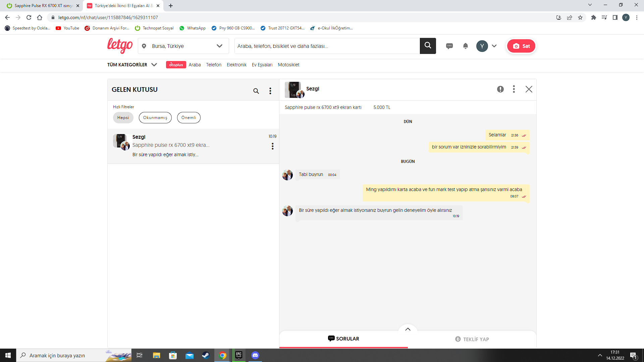Expand TÜM KATEGORİLER dropdown
This screenshot has height=362, width=644.
point(132,65)
